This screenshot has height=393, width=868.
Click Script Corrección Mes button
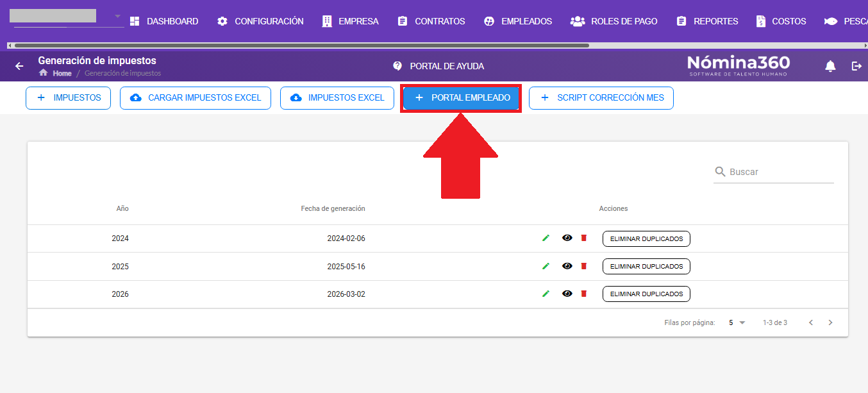(601, 98)
